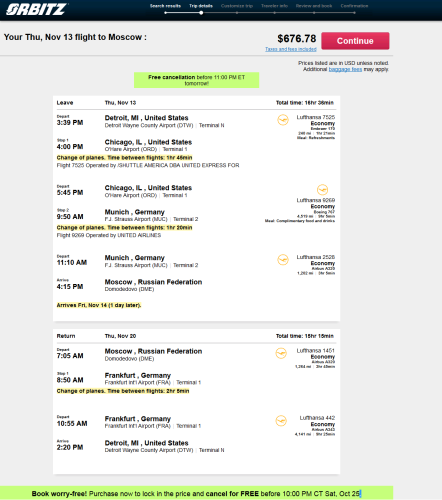Open Review and book step
The height and width of the screenshot is (500, 442).
click(x=314, y=6)
